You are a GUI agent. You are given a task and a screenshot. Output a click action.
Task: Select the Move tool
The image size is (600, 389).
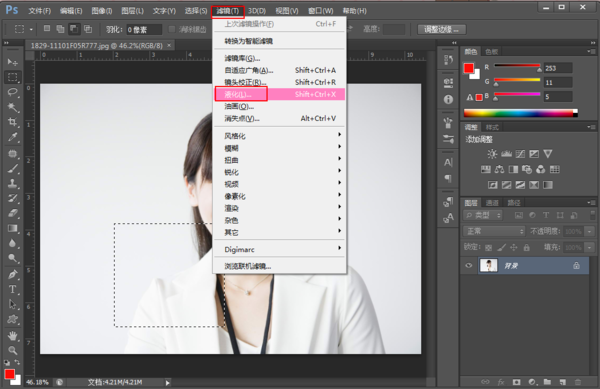[12, 62]
